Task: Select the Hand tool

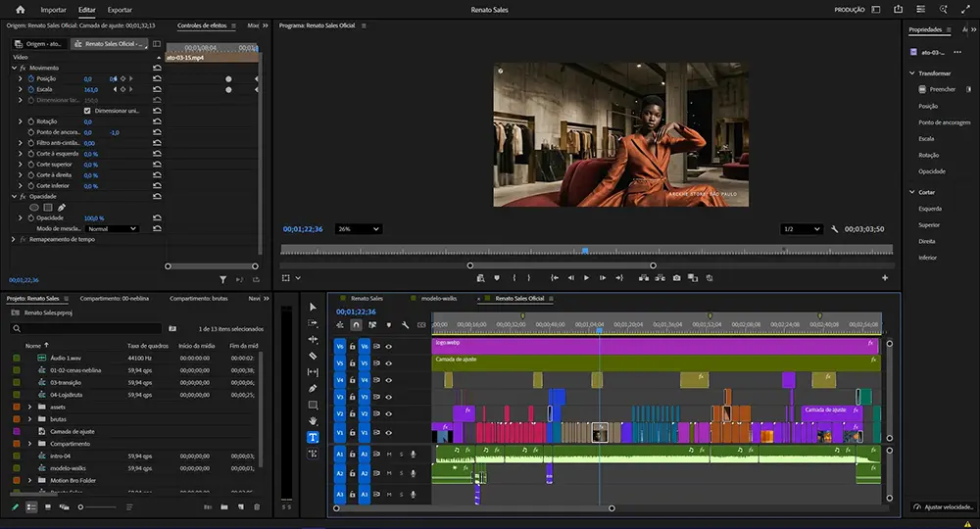Action: tap(313, 421)
